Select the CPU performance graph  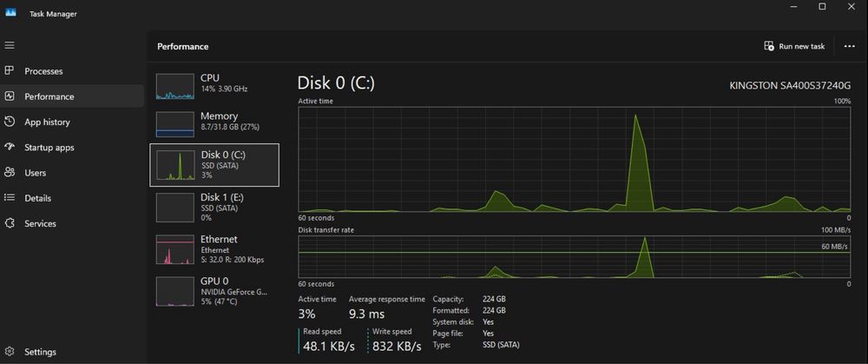175,87
